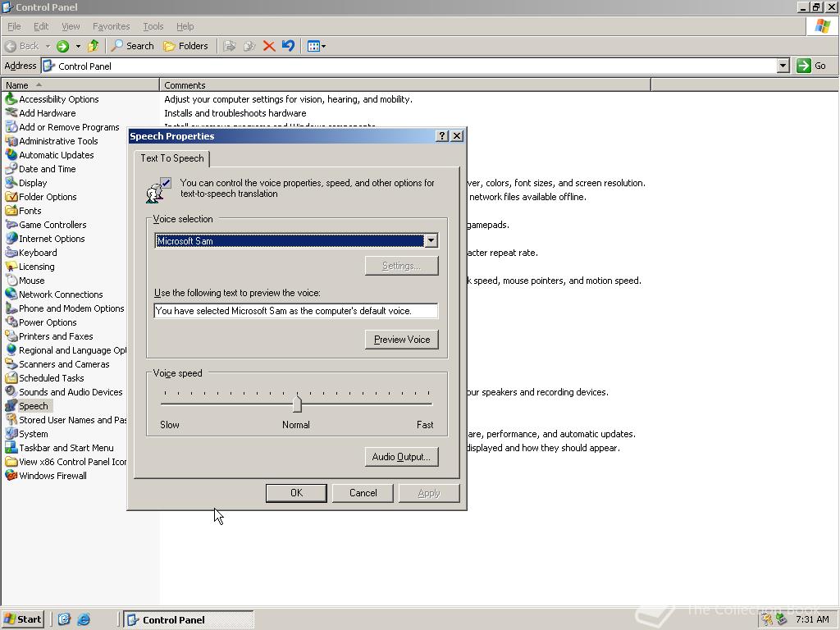This screenshot has height=630, width=840.
Task: Select Stored User Names and Passwords item
Action: point(66,419)
